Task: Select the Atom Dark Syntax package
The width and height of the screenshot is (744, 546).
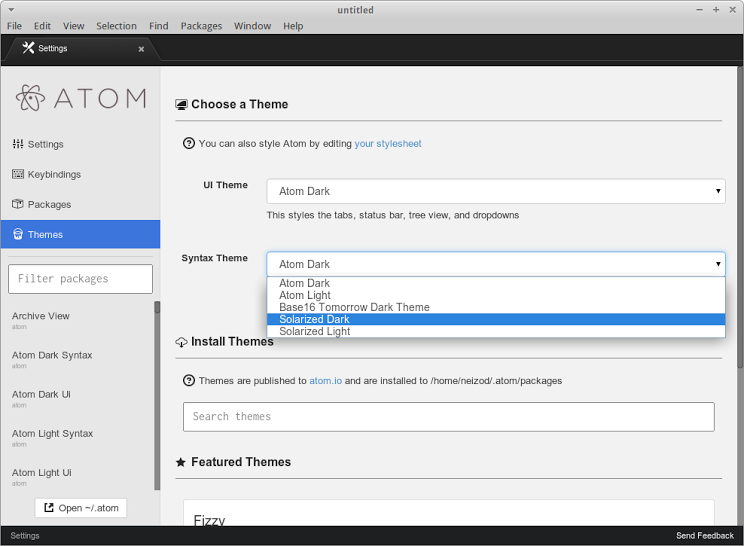Action: [x=78, y=360]
